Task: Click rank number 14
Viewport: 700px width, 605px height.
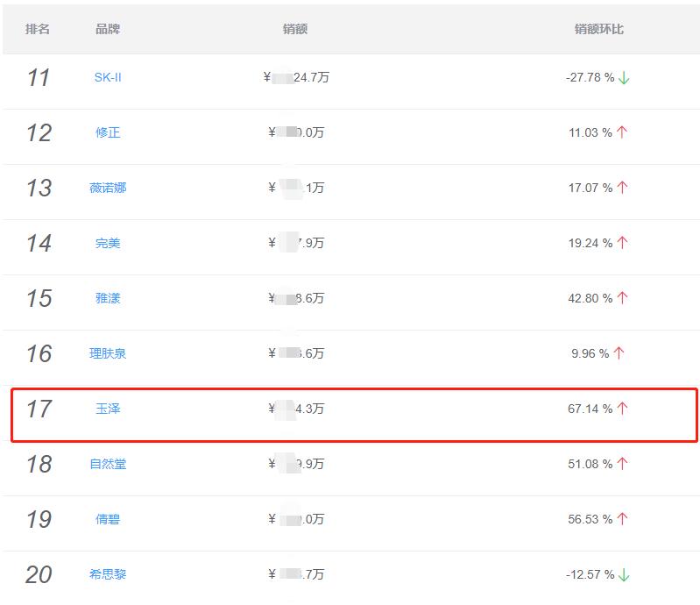Action: coord(39,244)
